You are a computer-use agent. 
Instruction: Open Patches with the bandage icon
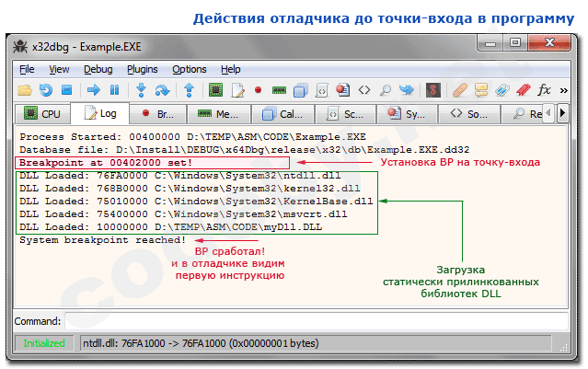point(460,90)
